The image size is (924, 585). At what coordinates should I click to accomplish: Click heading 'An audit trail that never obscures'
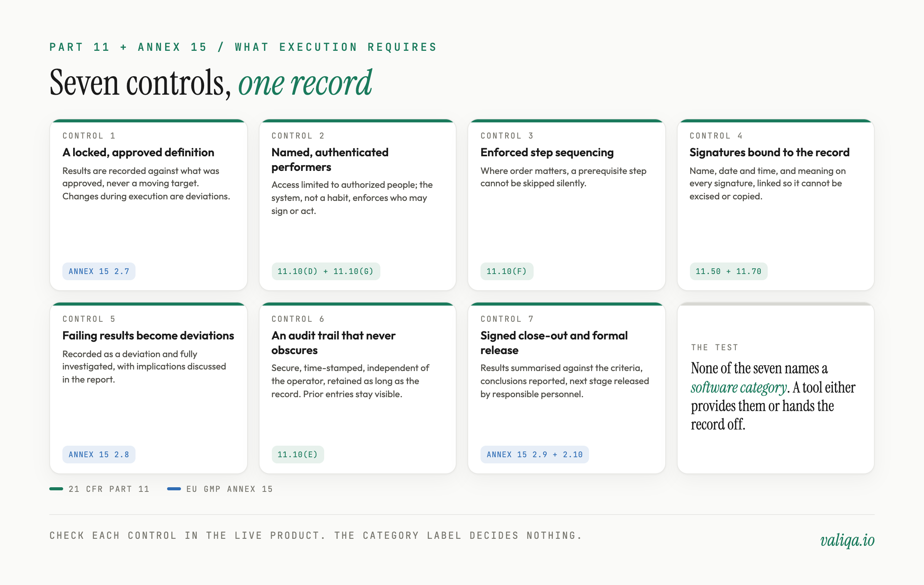coord(333,343)
